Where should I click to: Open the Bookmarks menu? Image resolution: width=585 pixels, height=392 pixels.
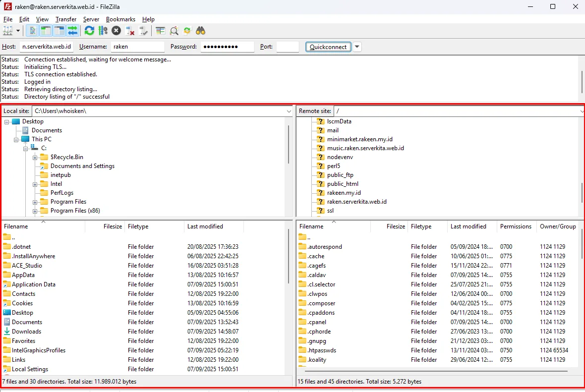coord(120,19)
